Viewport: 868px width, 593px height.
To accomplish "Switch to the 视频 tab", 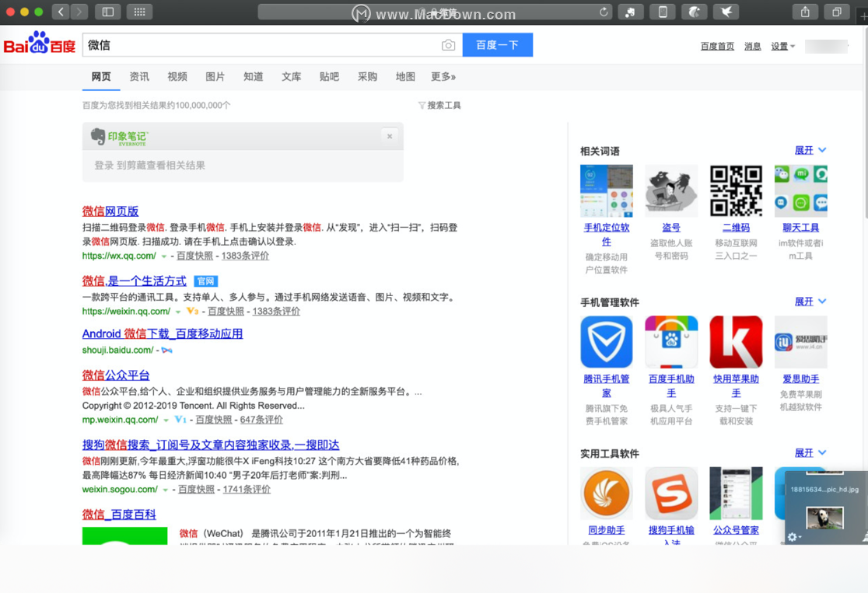I will click(x=177, y=76).
